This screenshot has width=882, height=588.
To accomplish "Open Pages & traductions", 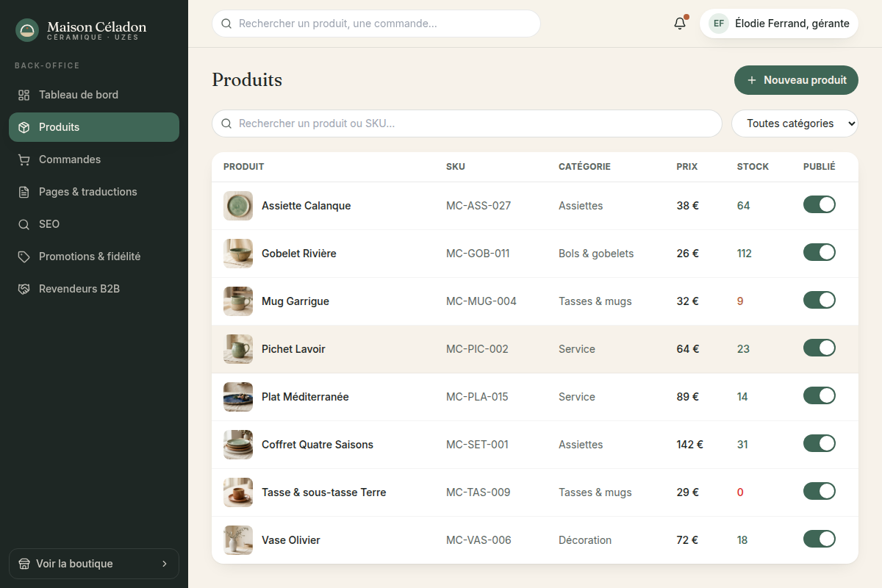I will click(x=94, y=192).
